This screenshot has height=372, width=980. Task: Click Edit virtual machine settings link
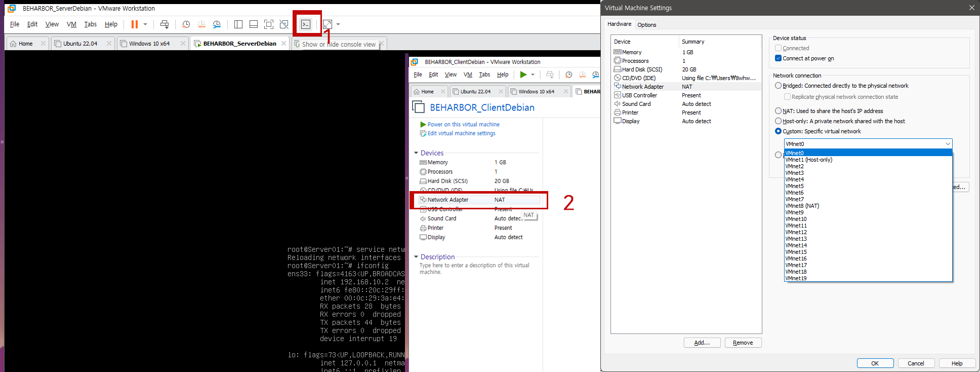click(x=461, y=133)
